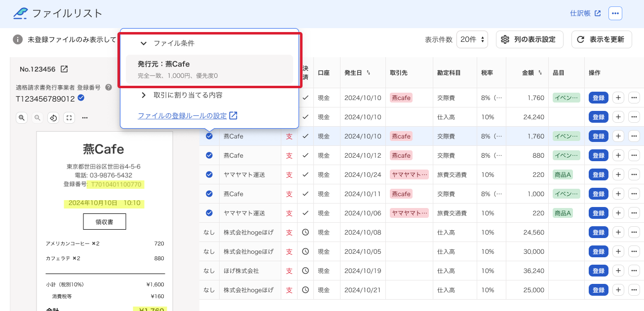Open 列の表示設定 column settings
The width and height of the screenshot is (644, 311).
[530, 39]
